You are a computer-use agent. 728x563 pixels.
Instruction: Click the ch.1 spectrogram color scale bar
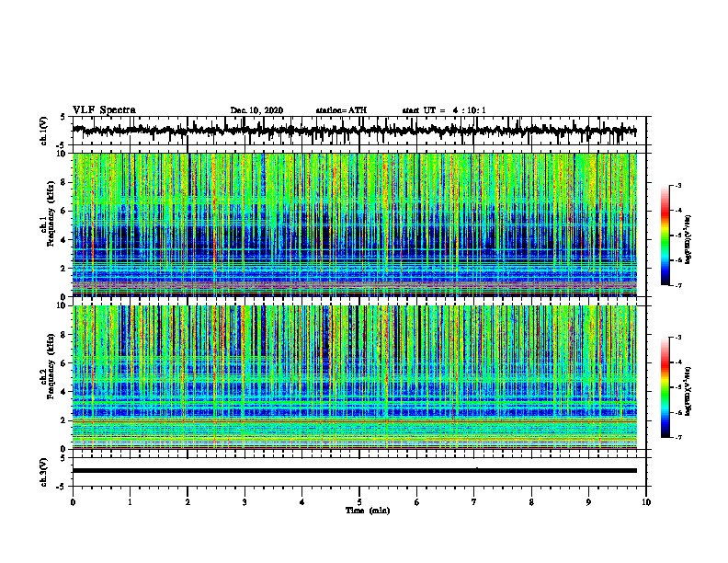pyautogui.click(x=665, y=236)
